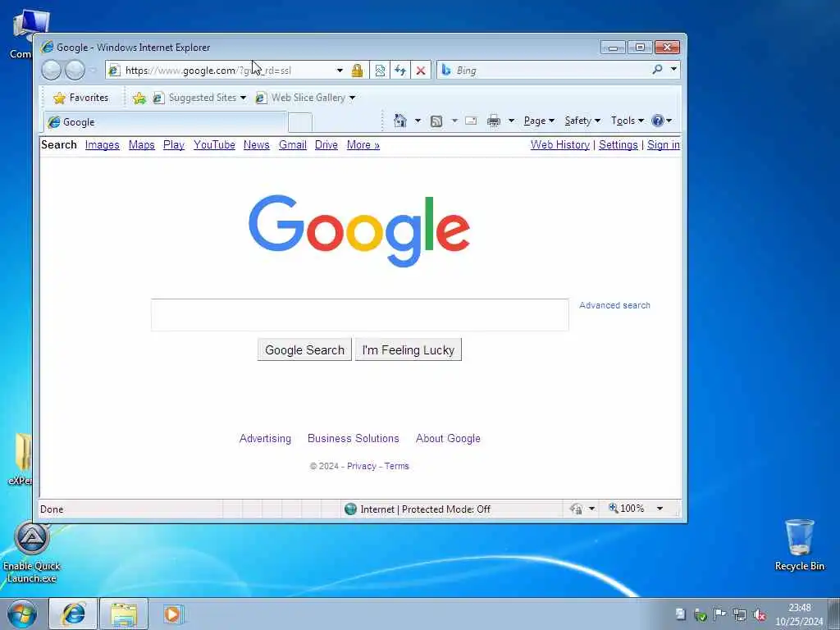Click the network tray icon
Screen dimensions: 840x630
coord(740,615)
